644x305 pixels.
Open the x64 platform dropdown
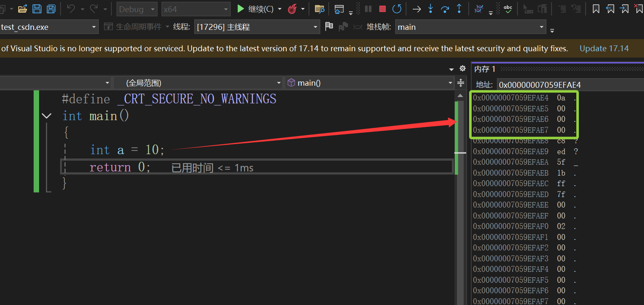(196, 9)
